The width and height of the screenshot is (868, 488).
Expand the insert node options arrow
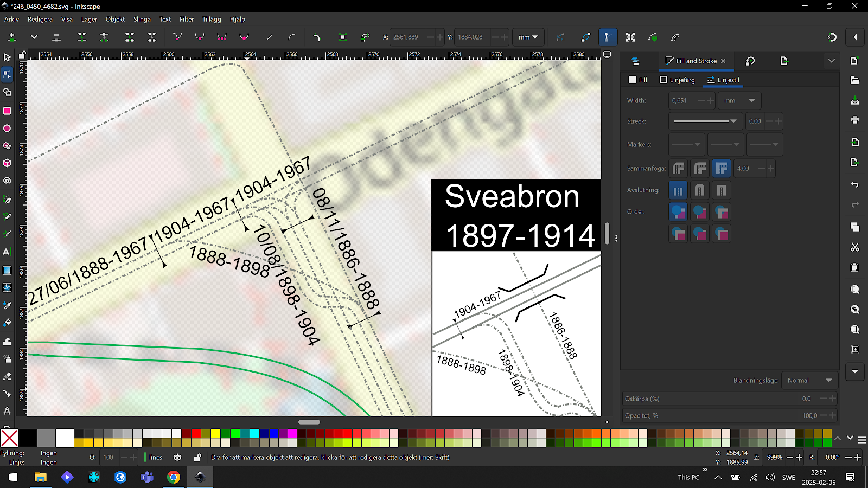tap(34, 37)
